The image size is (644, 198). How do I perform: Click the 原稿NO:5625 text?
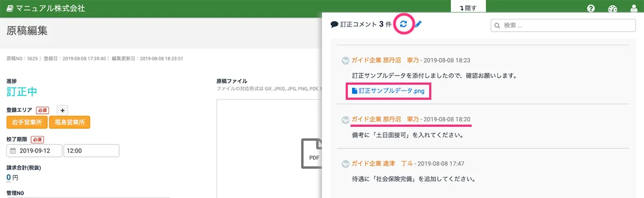22,58
